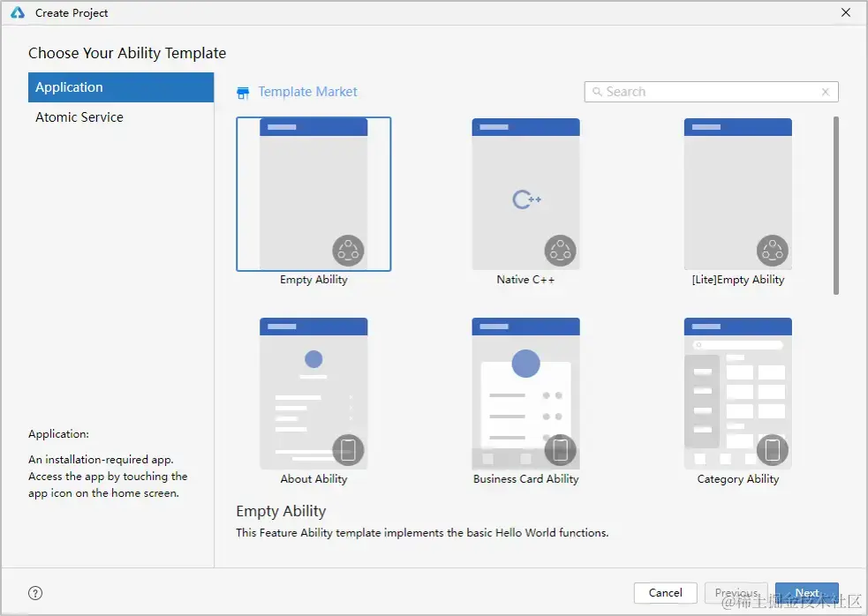Open the Template Market link
868x616 pixels.
(308, 92)
